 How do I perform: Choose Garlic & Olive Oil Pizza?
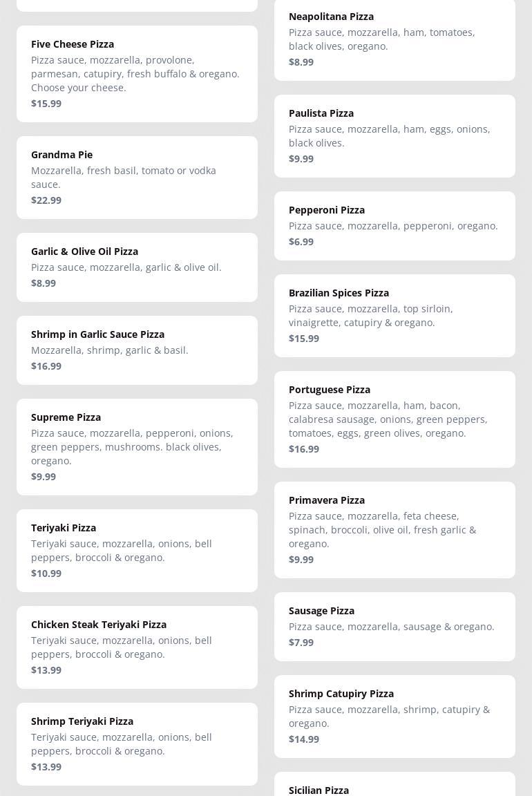tap(137, 267)
